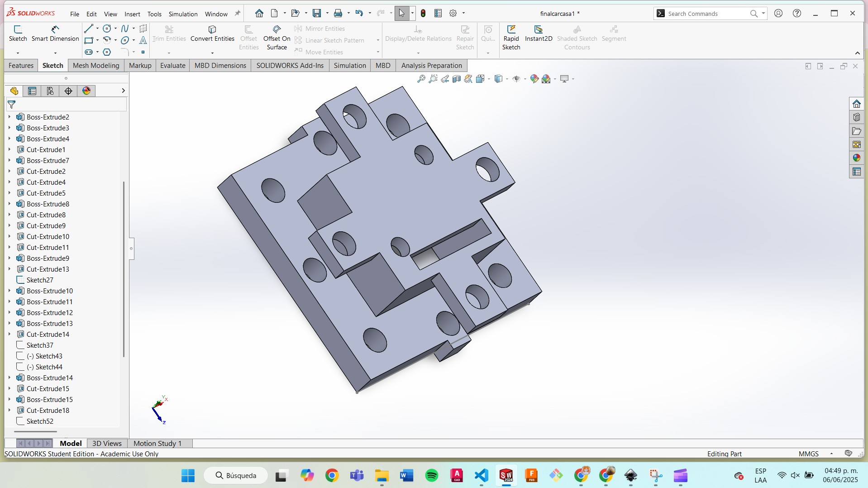
Task: Expand the Cut-Extrude1 feature
Action: tap(10, 149)
